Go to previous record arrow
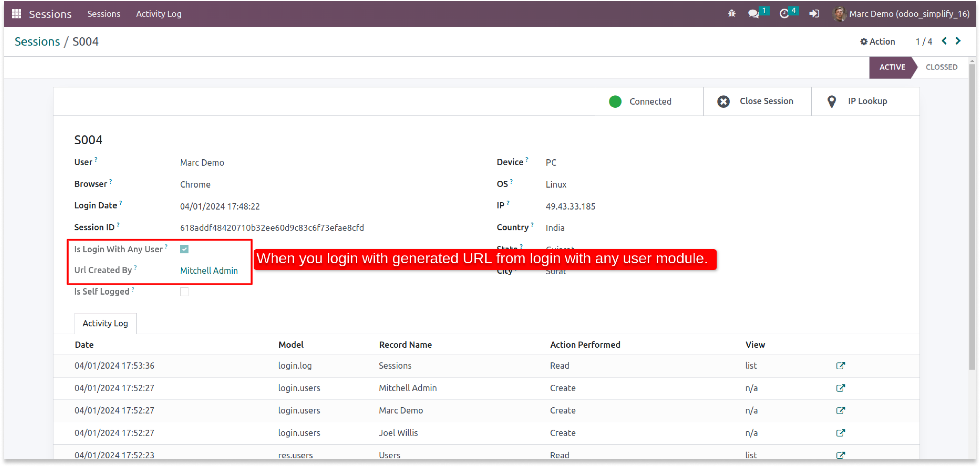The image size is (980, 466). pyautogui.click(x=944, y=41)
